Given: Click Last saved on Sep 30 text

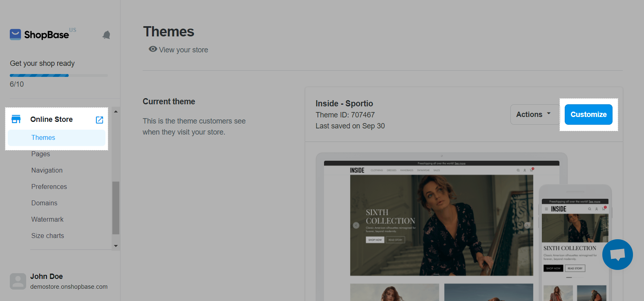Looking at the screenshot, I should point(350,126).
